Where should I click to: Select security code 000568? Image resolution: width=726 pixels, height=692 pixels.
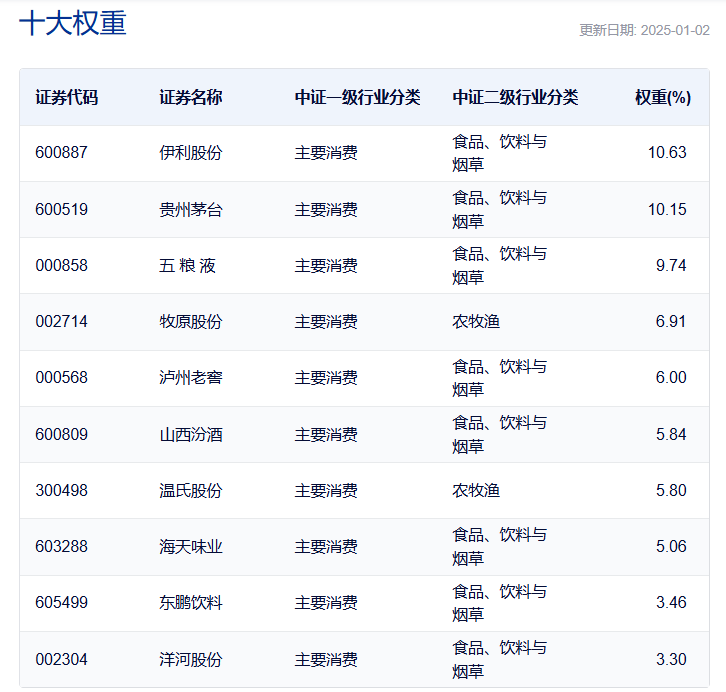click(x=62, y=377)
